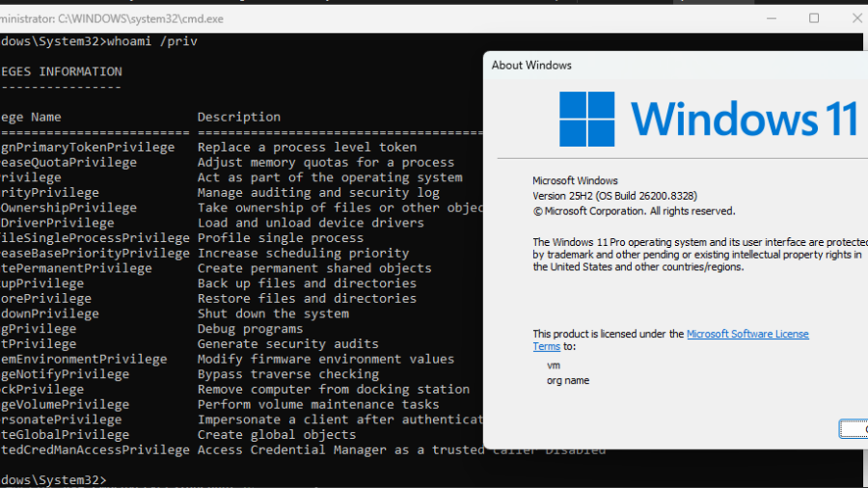Click 'Access Credential Manager as a trusted' text
Screen dimensions: 868x488
point(341,449)
